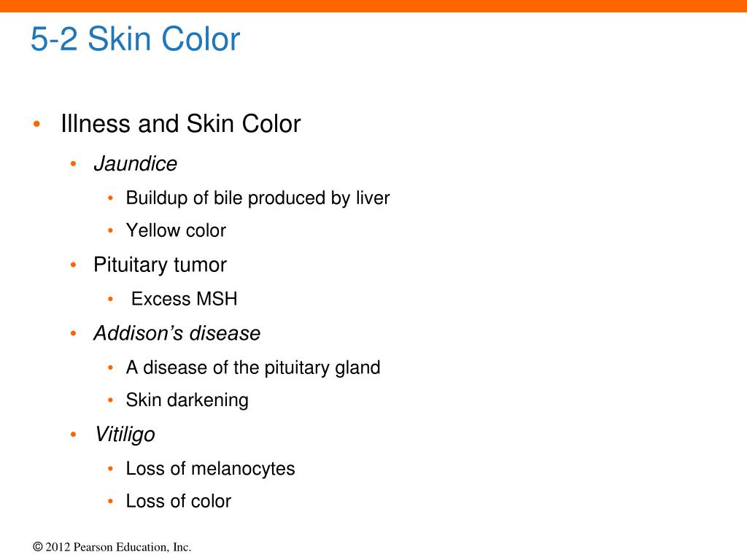Select the italic 'Addison's disease' text
This screenshot has height=560, width=747.
click(177, 333)
